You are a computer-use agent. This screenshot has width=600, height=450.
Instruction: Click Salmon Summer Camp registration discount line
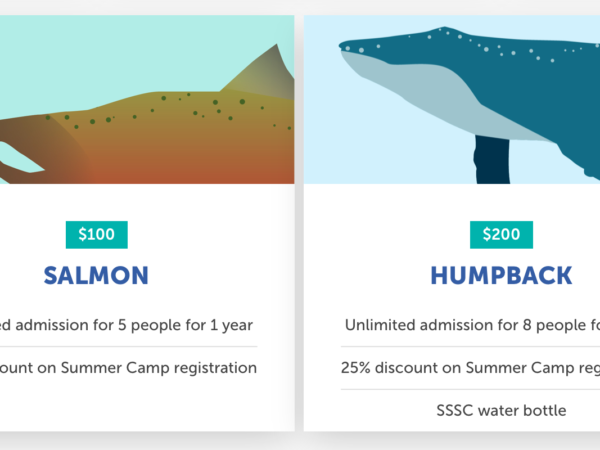point(128,368)
